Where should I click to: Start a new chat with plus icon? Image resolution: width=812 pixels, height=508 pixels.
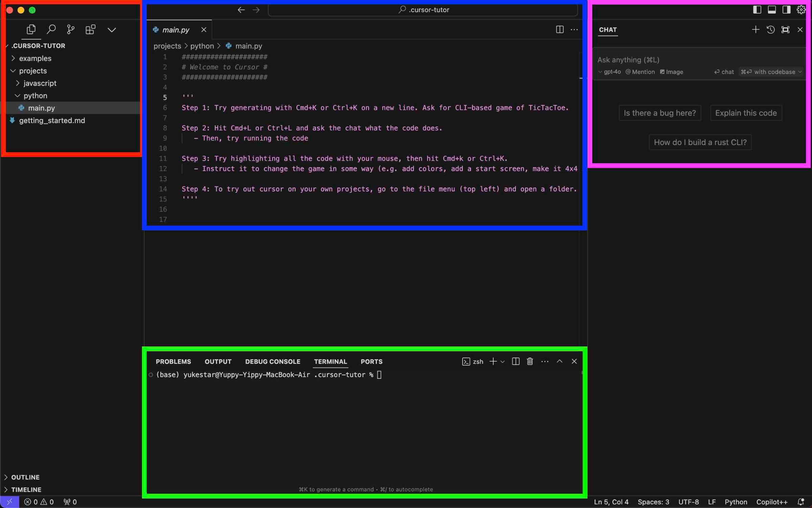click(x=755, y=29)
